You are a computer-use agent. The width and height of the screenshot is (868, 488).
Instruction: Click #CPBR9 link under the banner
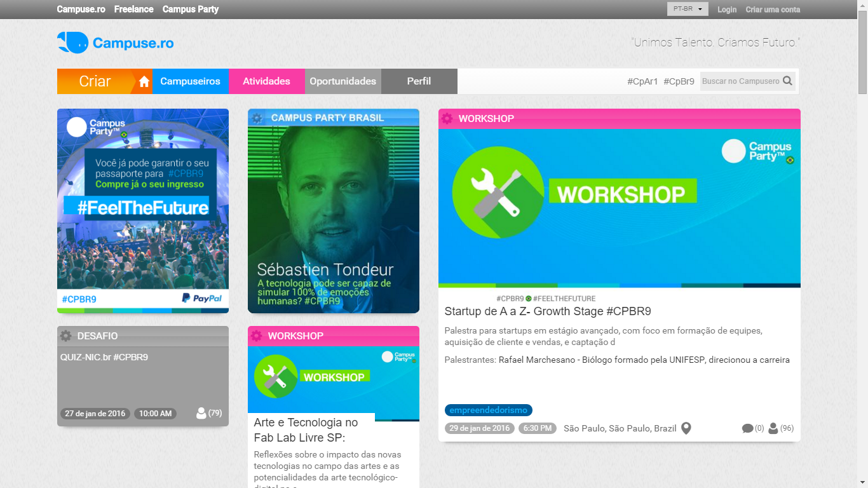[79, 299]
